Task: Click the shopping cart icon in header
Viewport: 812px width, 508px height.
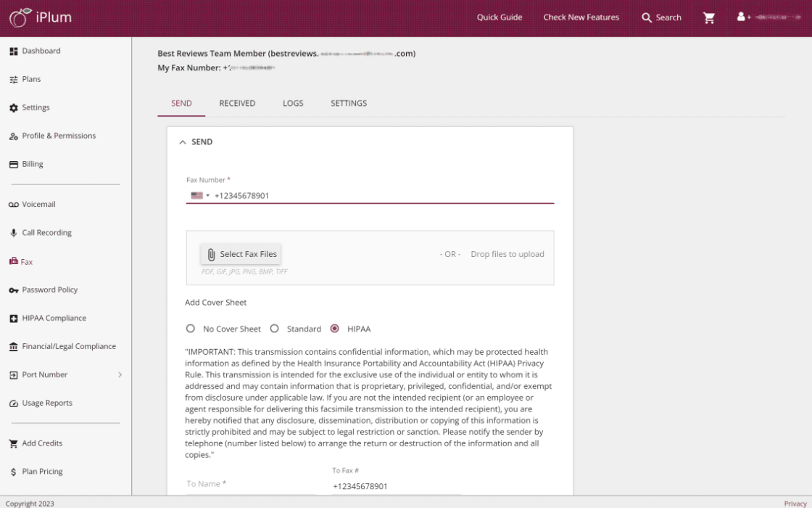Action: coord(709,17)
